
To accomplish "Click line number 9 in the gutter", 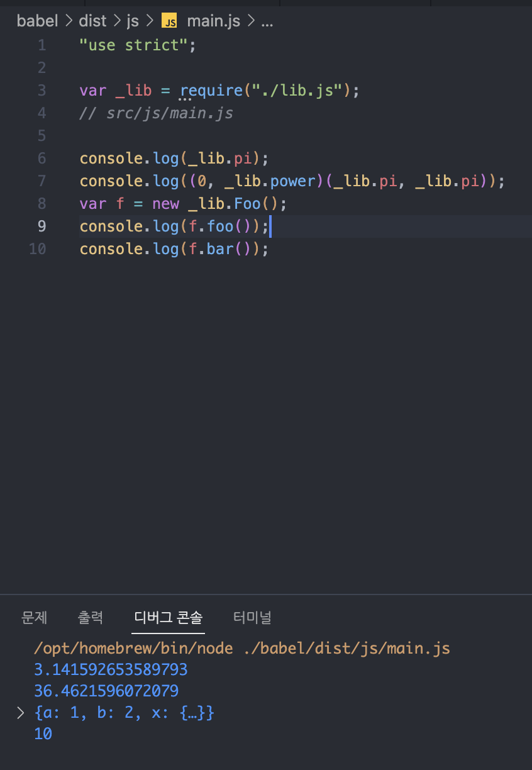I will click(41, 226).
